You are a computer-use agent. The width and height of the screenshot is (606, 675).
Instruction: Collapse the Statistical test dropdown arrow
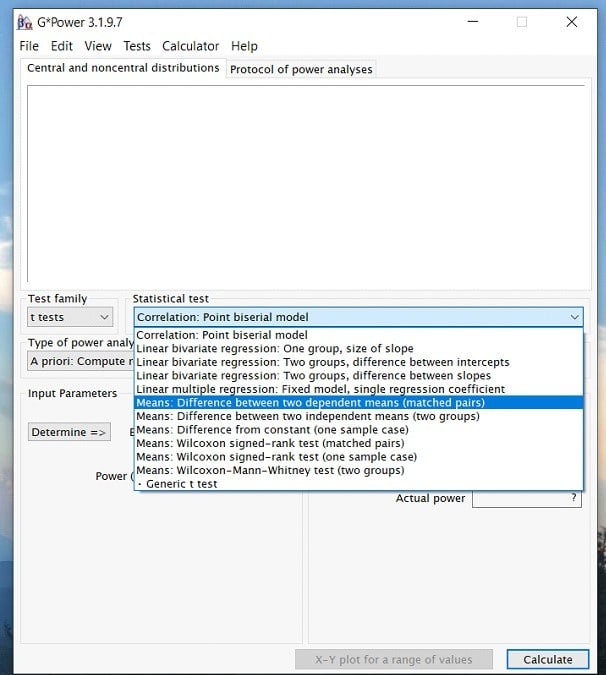[x=574, y=317]
